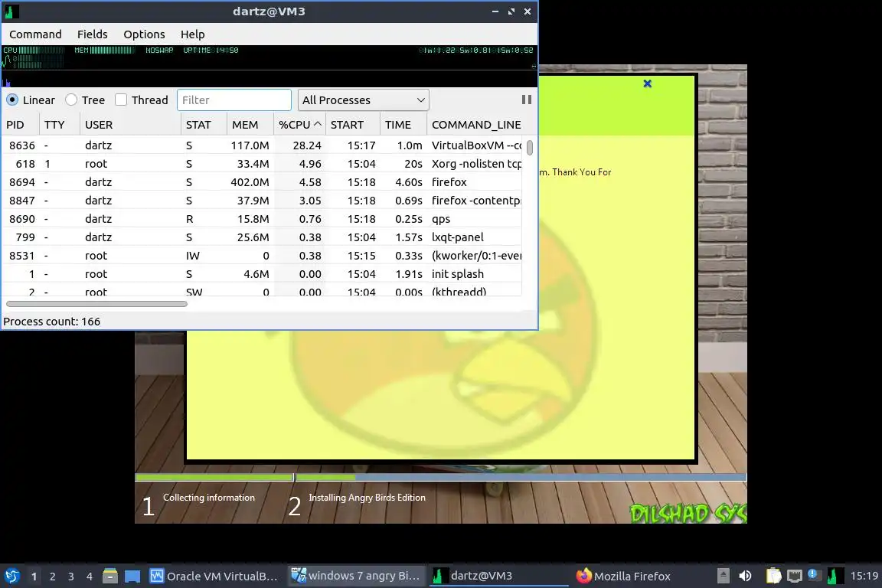Viewport: 882px width, 588px height.
Task: Switch to dartz@VM3 taskbar entry
Action: click(x=498, y=577)
